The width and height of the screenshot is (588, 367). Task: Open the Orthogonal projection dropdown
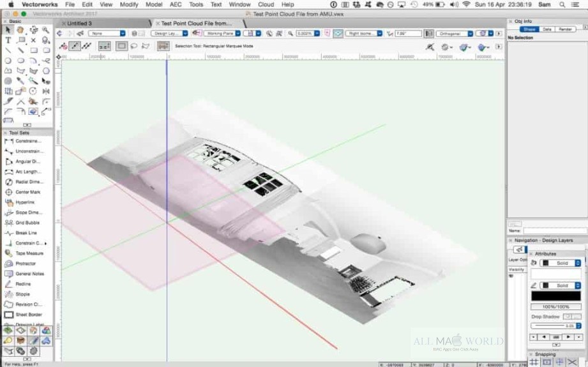point(455,33)
